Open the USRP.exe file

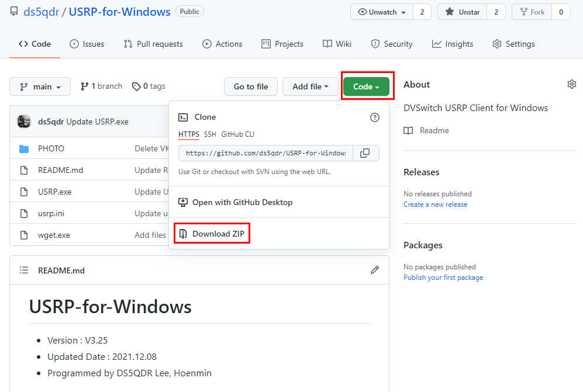coord(54,192)
